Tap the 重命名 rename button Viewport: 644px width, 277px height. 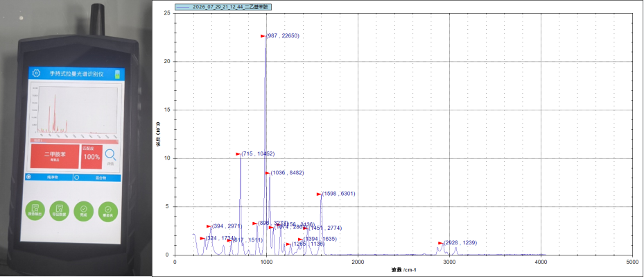point(108,211)
